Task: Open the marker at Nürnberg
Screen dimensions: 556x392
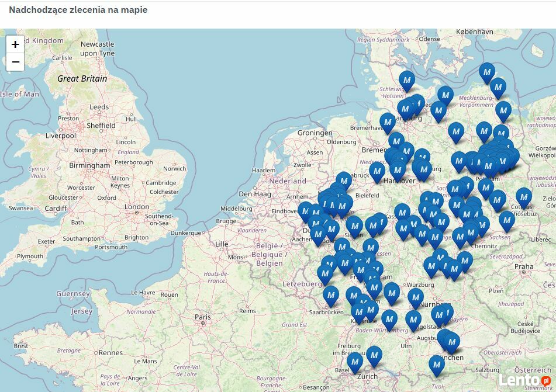Action: pos(416,297)
